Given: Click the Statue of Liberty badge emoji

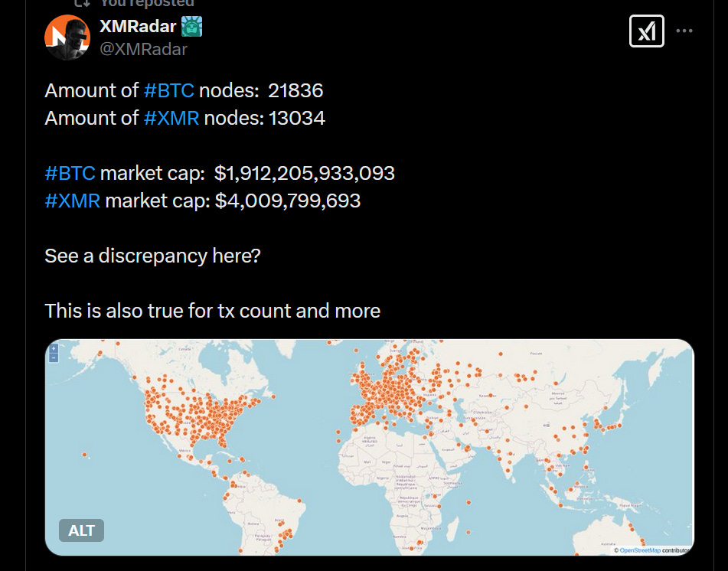Looking at the screenshot, I should [191, 27].
